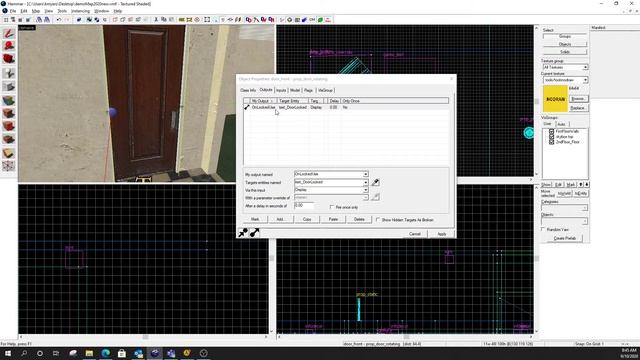Click the delay in seconds input field
This screenshot has height=360, width=640.
[x=304, y=206]
